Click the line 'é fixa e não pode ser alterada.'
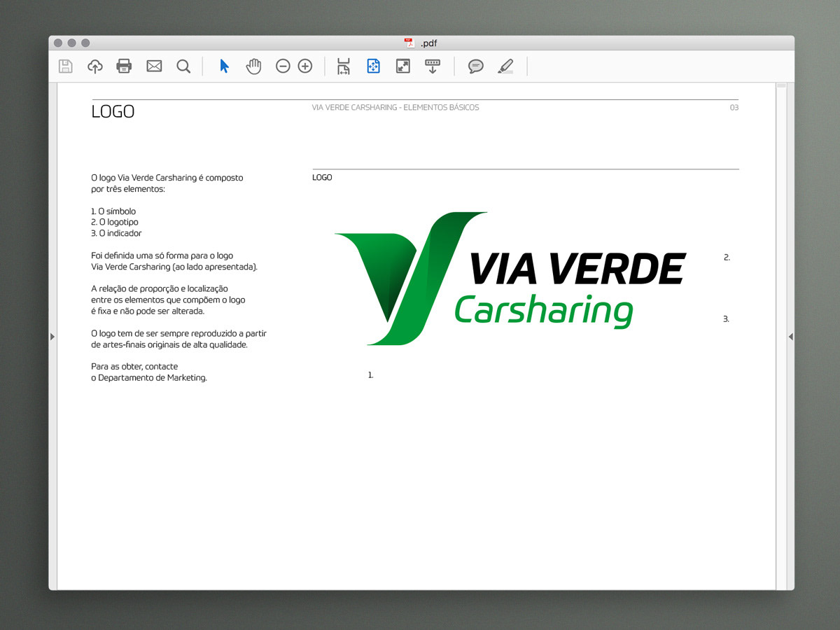 tap(148, 311)
